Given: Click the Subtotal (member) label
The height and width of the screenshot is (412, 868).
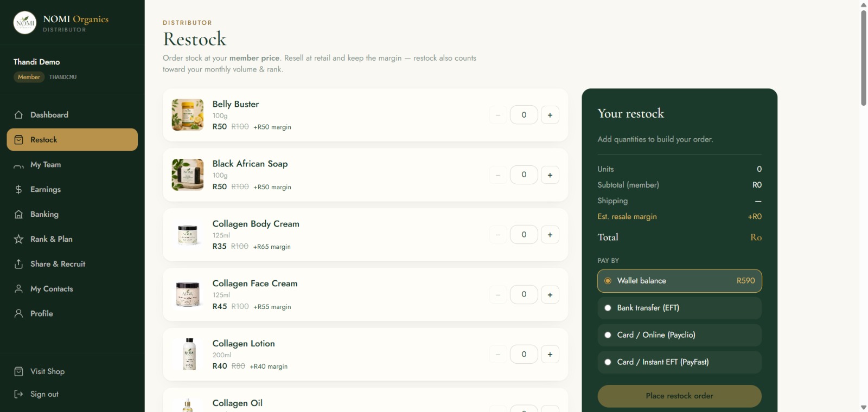Looking at the screenshot, I should (x=628, y=185).
